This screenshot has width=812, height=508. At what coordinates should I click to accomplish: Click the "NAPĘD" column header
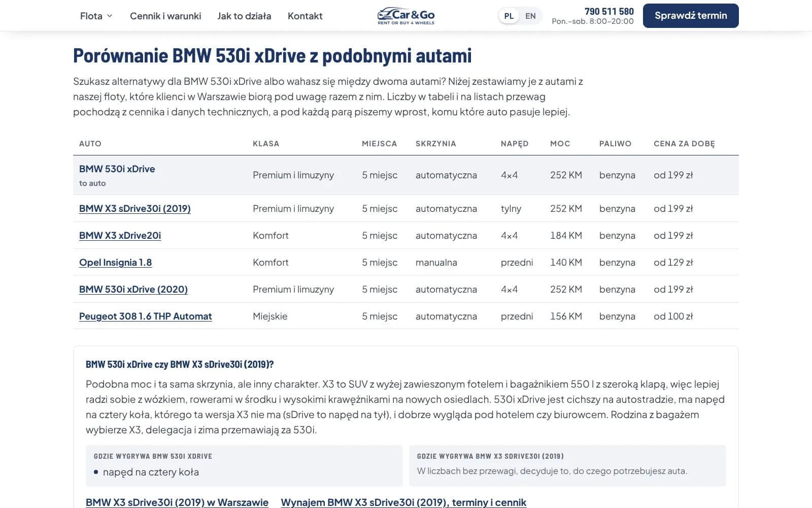[515, 144]
